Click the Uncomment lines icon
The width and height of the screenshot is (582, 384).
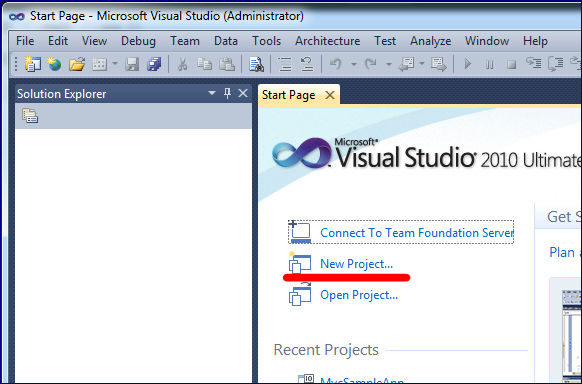pyautogui.click(x=307, y=64)
